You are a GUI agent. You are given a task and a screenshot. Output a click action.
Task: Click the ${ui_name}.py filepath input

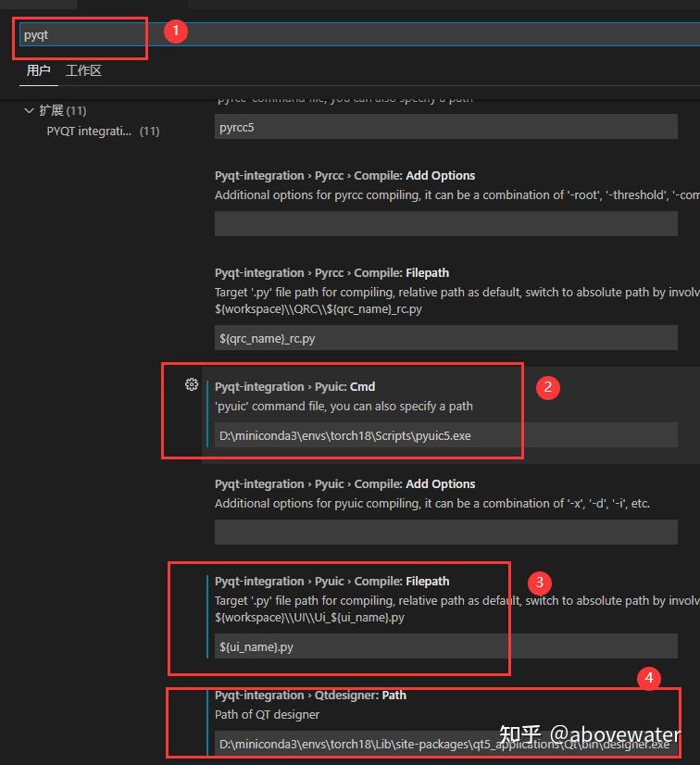coord(446,646)
